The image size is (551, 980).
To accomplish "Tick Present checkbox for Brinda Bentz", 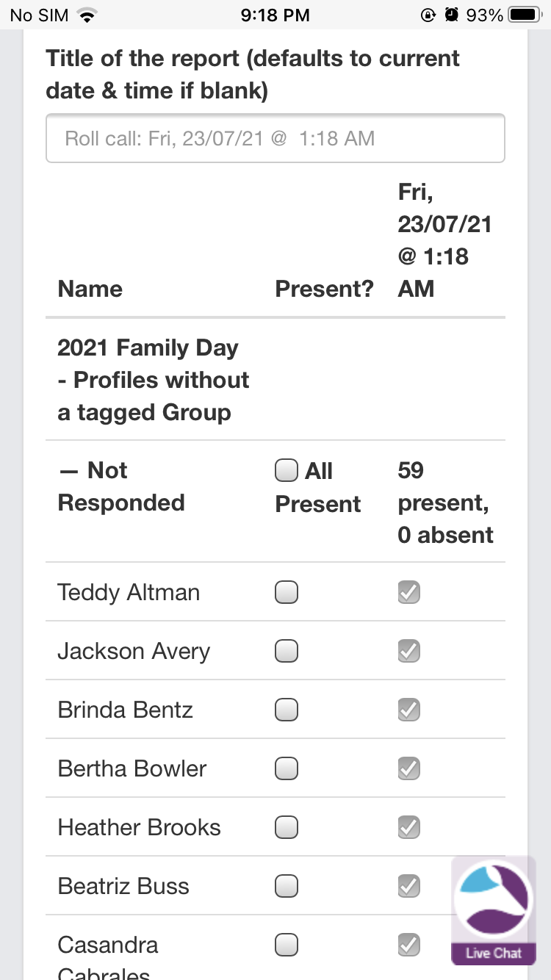I will 287,710.
